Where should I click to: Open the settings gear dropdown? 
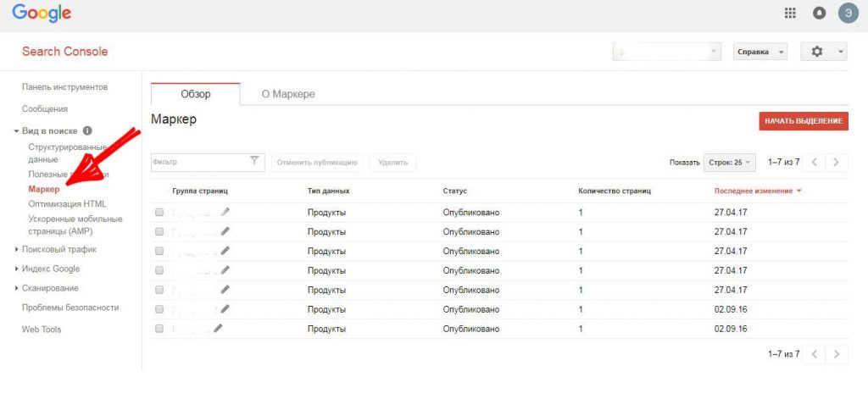tap(824, 52)
